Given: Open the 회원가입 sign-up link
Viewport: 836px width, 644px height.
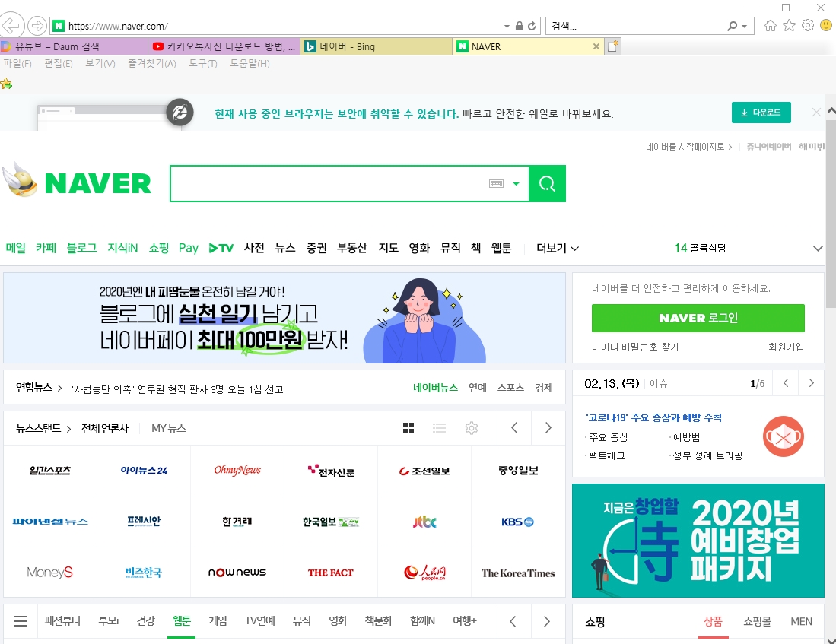Looking at the screenshot, I should (786, 347).
